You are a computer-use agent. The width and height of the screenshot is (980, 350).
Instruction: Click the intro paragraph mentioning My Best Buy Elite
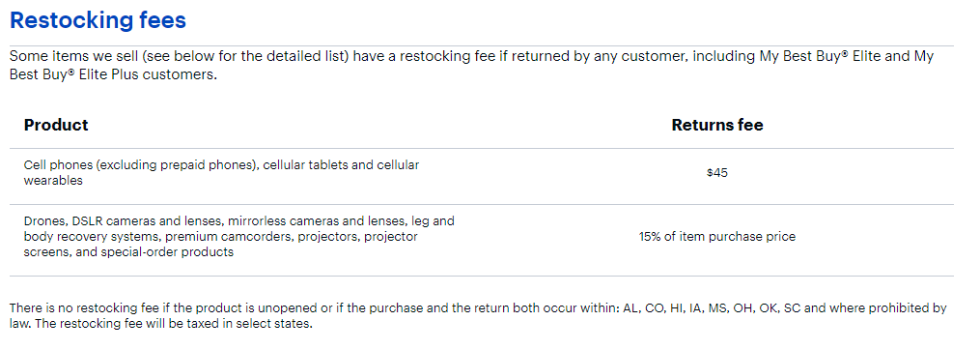point(471,65)
